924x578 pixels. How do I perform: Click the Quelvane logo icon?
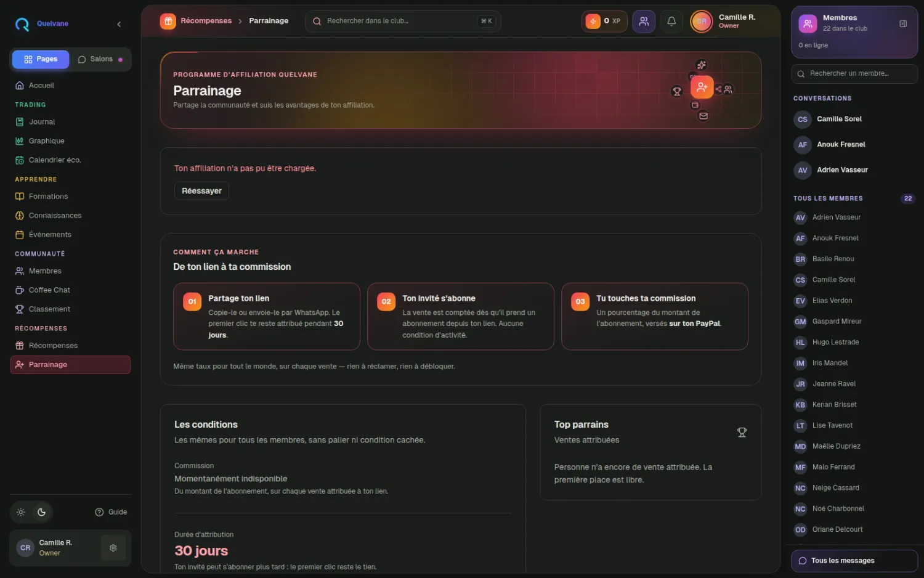point(22,24)
